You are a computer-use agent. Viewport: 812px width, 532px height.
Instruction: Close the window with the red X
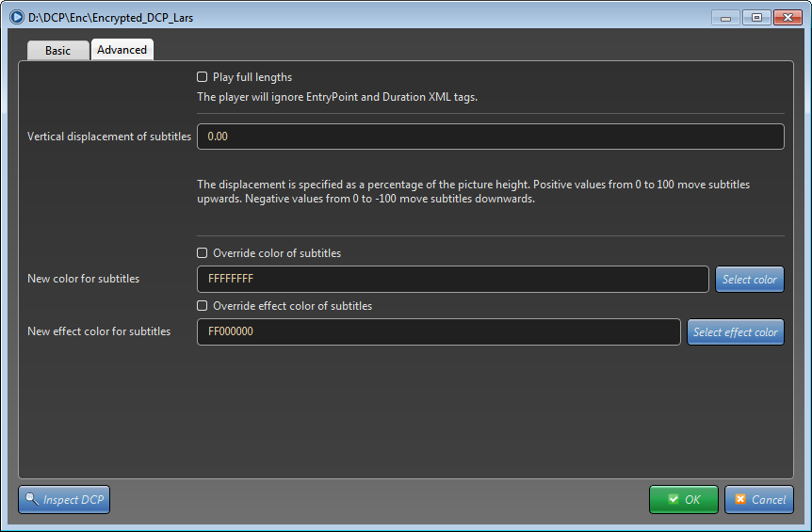tap(788, 18)
